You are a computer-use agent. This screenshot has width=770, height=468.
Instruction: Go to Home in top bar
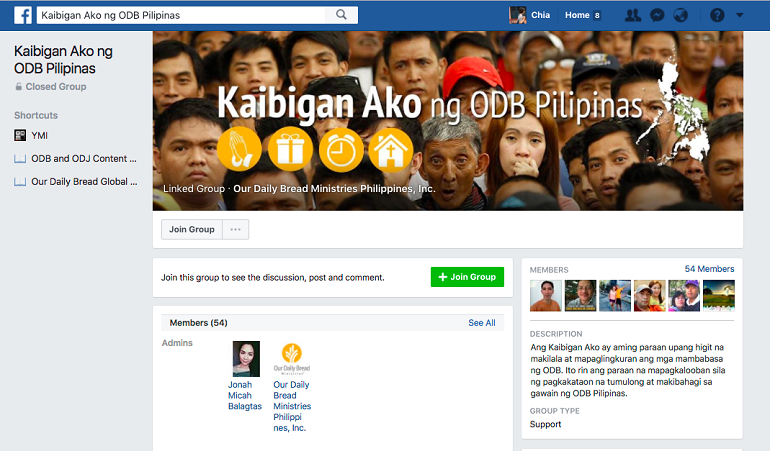tap(577, 15)
